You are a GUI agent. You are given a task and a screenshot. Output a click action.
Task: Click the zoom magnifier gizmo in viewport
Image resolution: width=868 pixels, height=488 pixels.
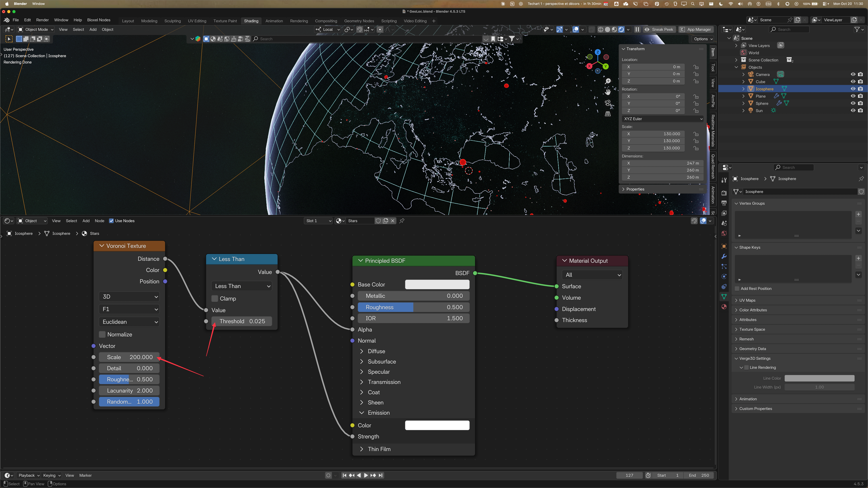(608, 81)
